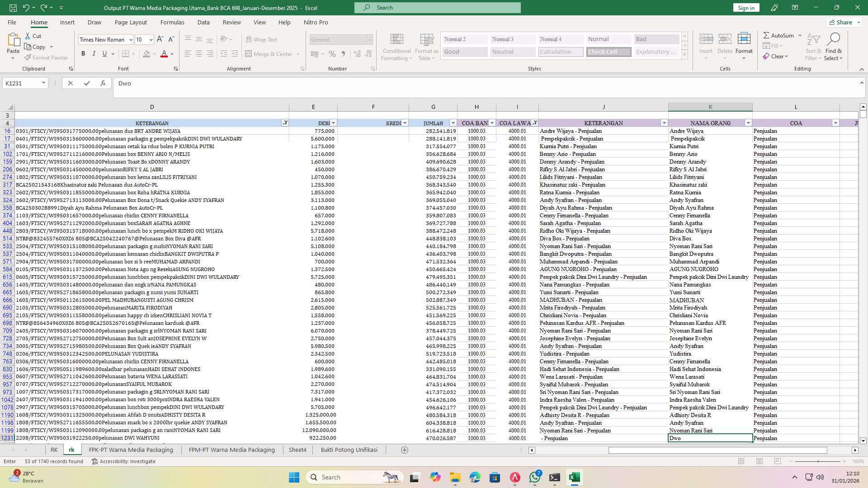Apply bold formatting
Image resolution: width=868 pixels, height=488 pixels.
click(x=83, y=53)
